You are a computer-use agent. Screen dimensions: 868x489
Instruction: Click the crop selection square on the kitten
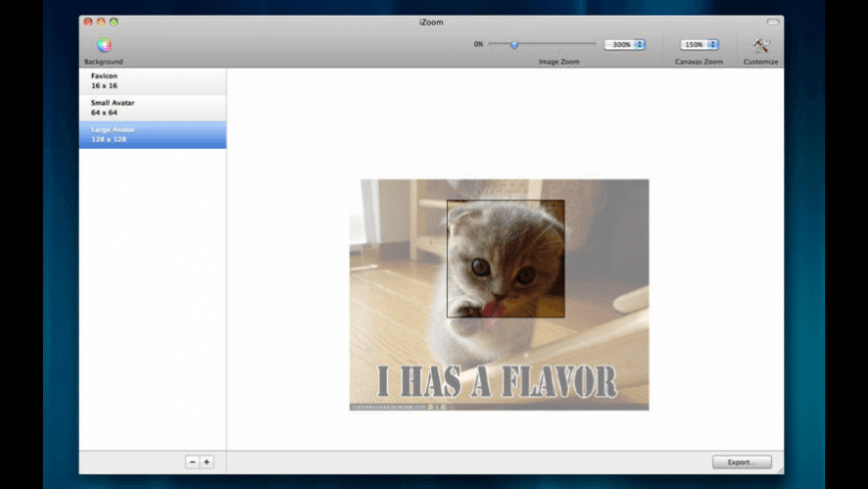pyautogui.click(x=506, y=258)
